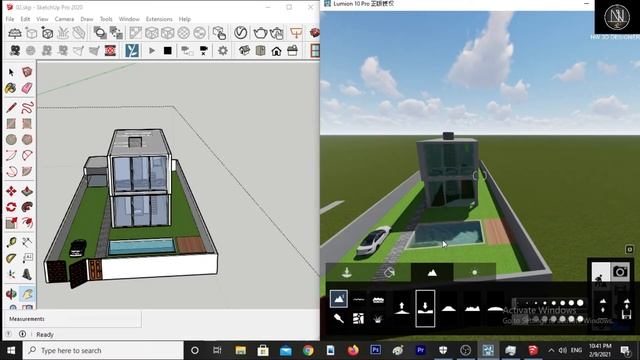Set Lumion brush size using the dot slider
The width and height of the screenshot is (640, 360).
pyautogui.click(x=549, y=303)
